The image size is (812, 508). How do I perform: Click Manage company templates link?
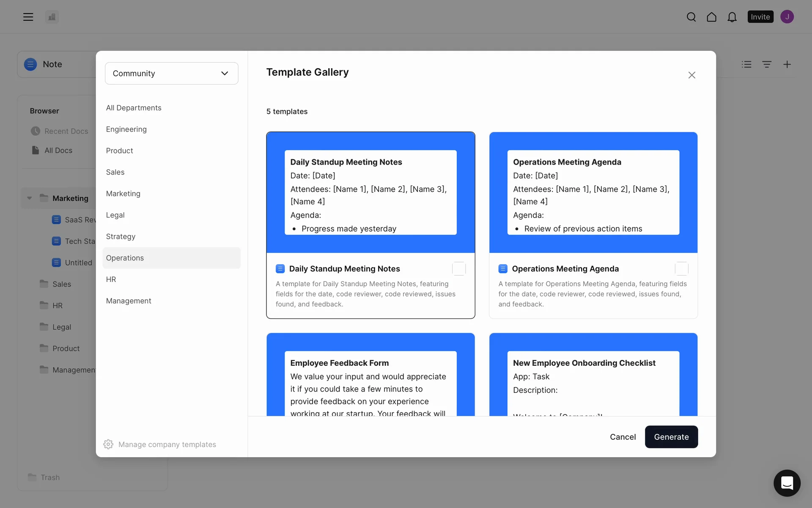(x=167, y=444)
